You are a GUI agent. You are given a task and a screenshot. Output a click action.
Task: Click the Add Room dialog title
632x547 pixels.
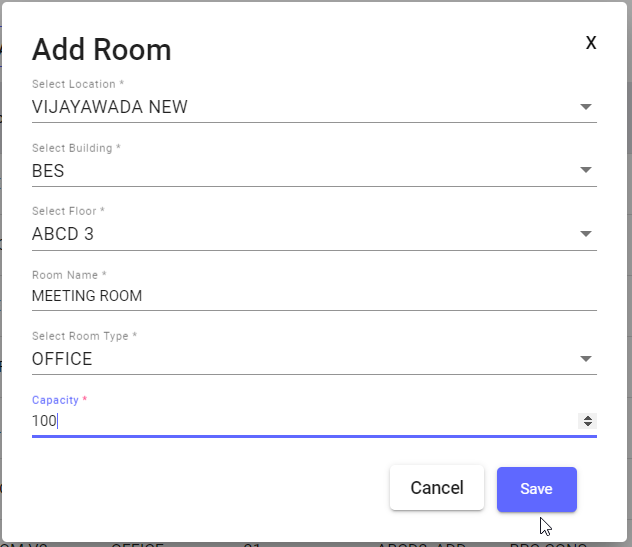102,49
